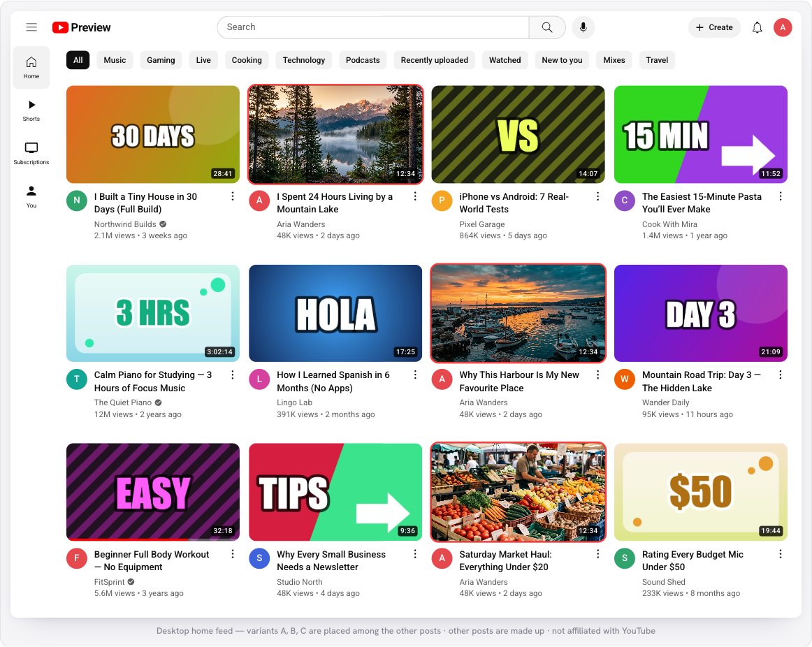Select the Technology filter chip
The width and height of the screenshot is (812, 647).
[x=304, y=60]
